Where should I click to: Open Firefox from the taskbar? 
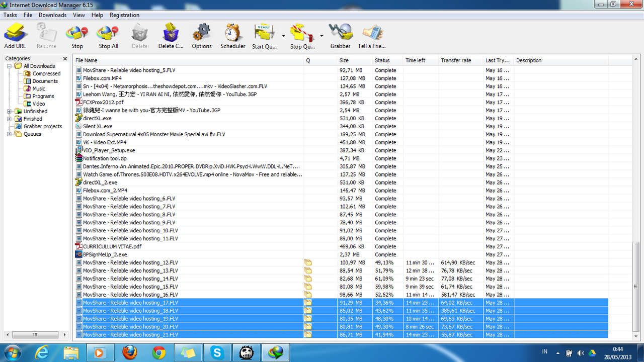click(x=130, y=353)
